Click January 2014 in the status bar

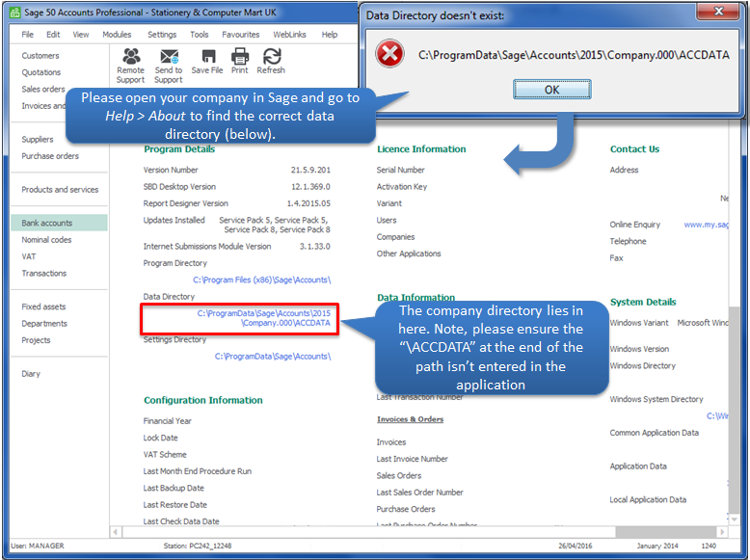click(x=657, y=546)
